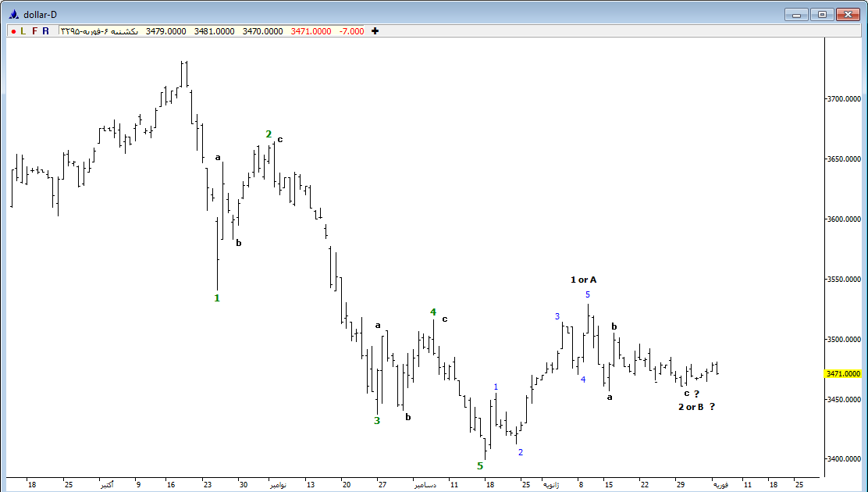
Task: Close the dollar-D chart window
Action: pos(848,14)
